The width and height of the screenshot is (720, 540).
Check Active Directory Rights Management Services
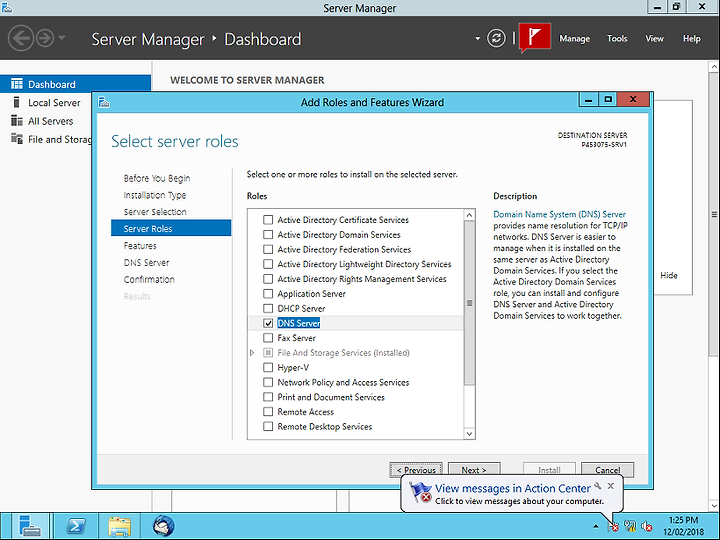tap(268, 279)
